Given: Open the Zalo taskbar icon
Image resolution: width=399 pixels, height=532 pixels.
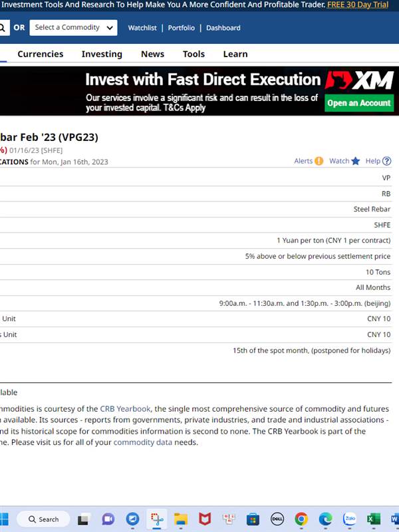Looking at the screenshot, I should tap(350, 519).
